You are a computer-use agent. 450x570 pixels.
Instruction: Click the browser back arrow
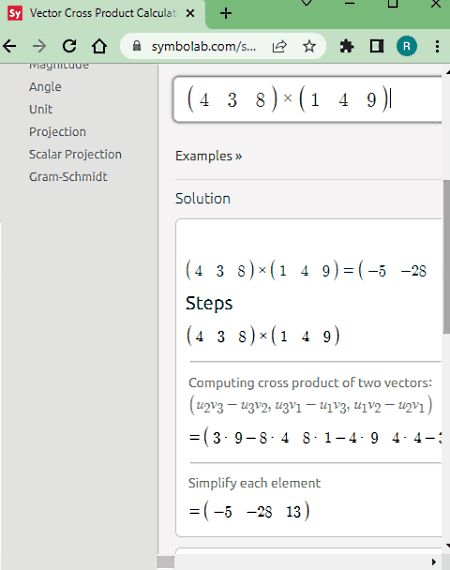point(10,46)
